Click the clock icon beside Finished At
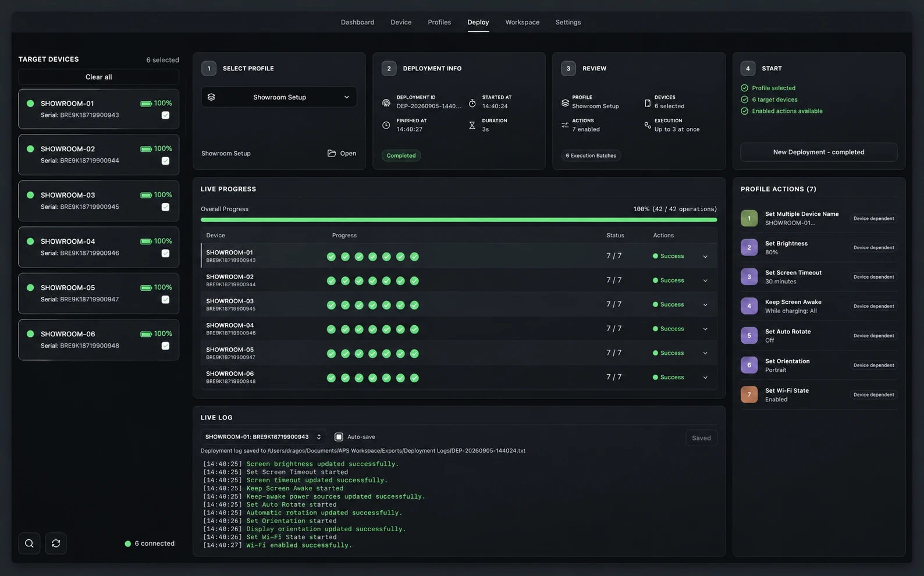Image resolution: width=924 pixels, height=576 pixels. click(386, 125)
